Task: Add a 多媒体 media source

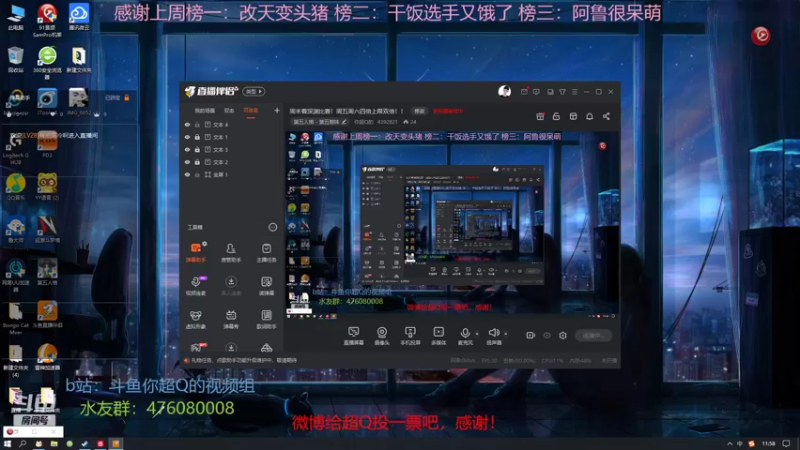Action: click(438, 336)
